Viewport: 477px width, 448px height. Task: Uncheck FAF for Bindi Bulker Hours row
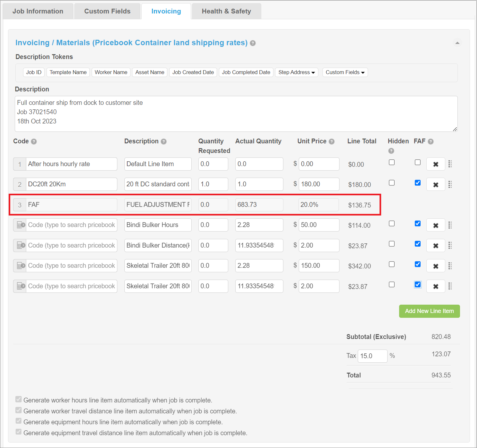pyautogui.click(x=418, y=224)
